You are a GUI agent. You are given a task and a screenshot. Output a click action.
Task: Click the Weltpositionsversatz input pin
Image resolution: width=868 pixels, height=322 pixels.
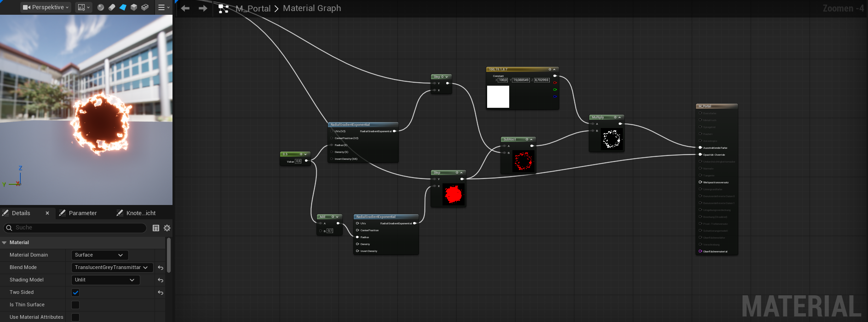(701, 182)
